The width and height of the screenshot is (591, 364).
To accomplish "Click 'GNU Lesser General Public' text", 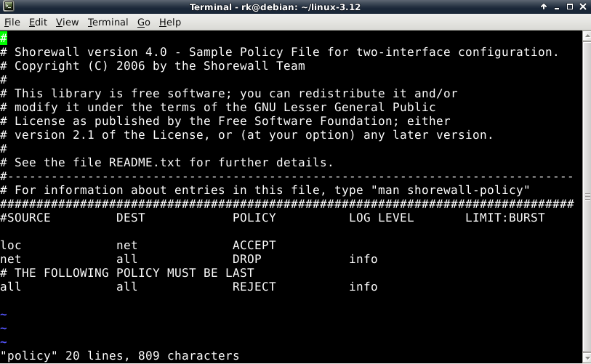I will tap(345, 108).
